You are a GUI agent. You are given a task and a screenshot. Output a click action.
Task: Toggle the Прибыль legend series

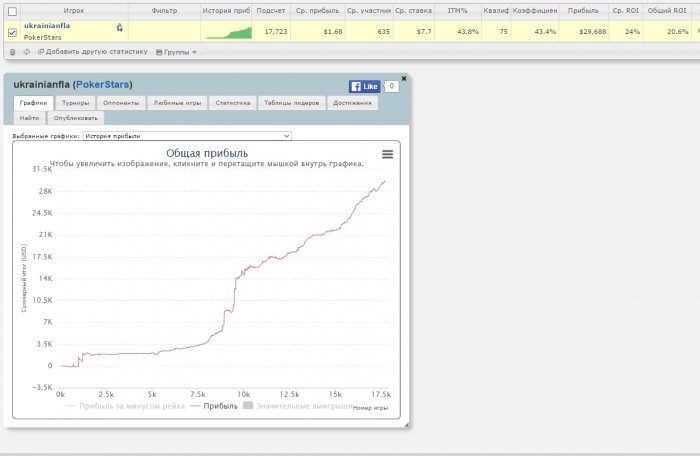214,406
